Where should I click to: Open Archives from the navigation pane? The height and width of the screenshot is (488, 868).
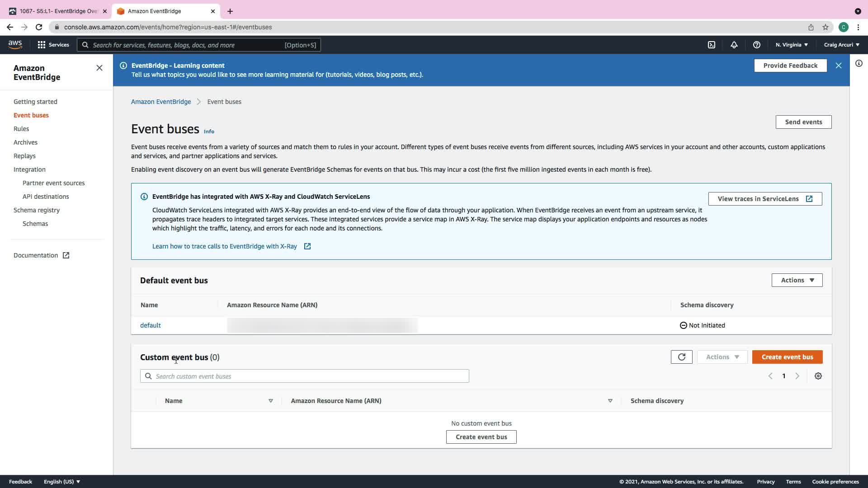click(25, 142)
